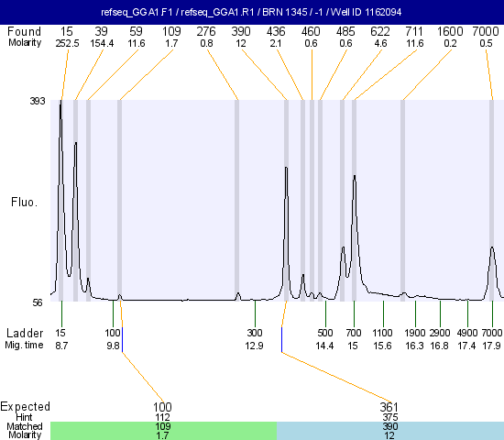Click the migration time 12.9 value
Screen dimensions: 504x440
(x=254, y=346)
